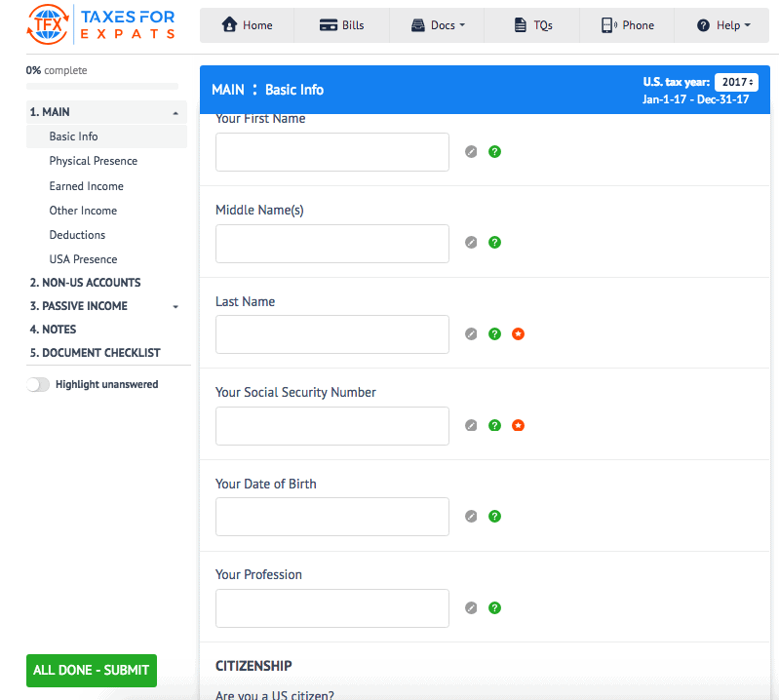Open the Phone tab label
The width and height of the screenshot is (779, 700).
(638, 25)
